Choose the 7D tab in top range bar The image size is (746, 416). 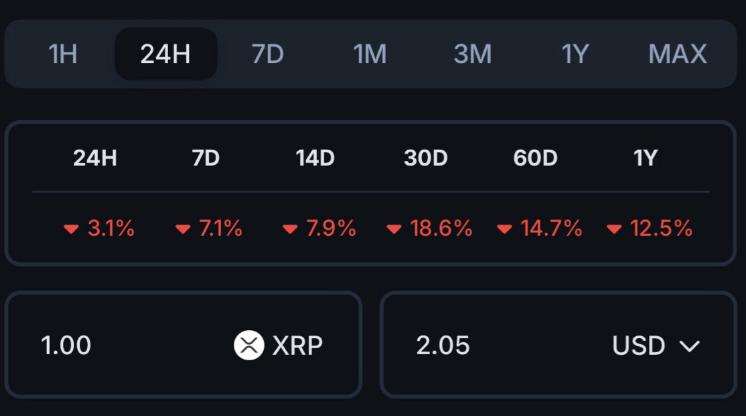click(268, 54)
